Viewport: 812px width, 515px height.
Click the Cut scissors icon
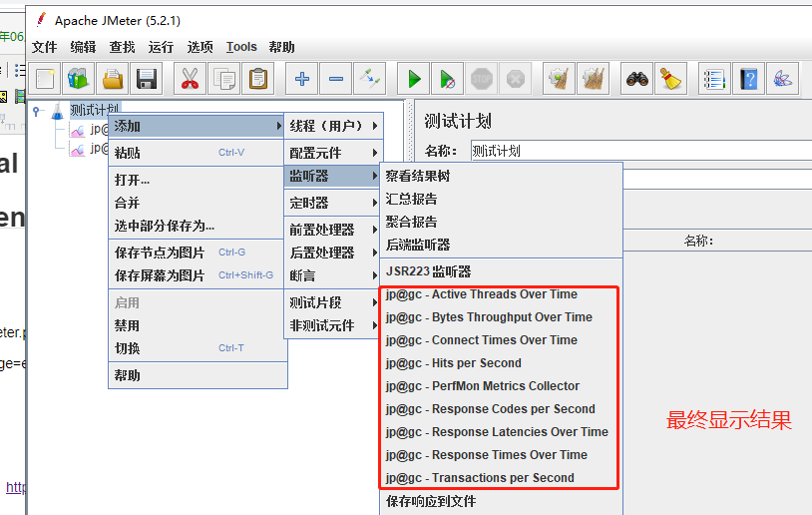point(191,79)
